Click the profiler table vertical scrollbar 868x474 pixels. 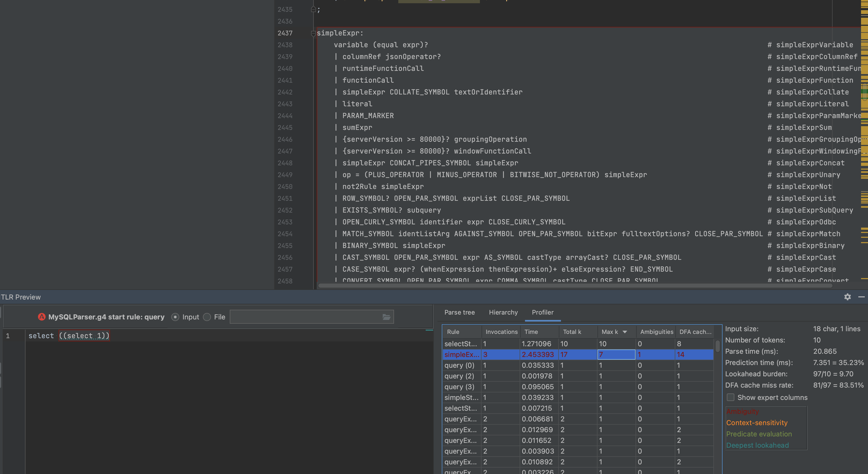[717, 346]
